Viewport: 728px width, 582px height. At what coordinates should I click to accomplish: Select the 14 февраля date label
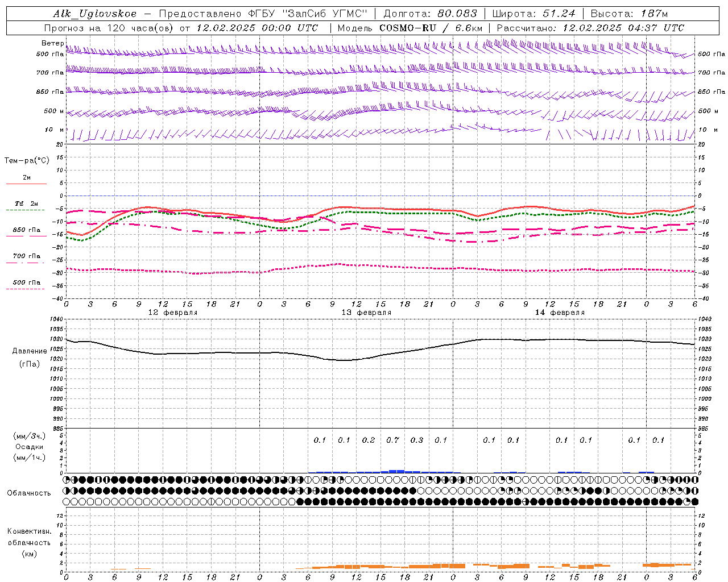(560, 313)
